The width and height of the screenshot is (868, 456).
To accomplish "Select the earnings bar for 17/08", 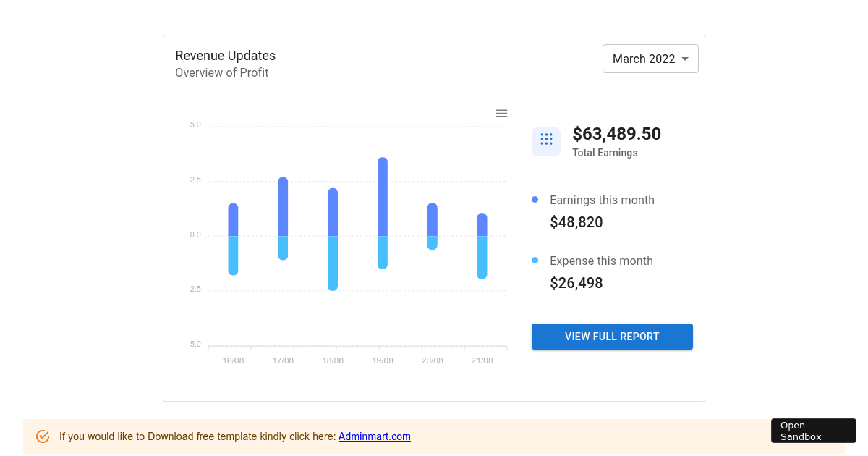I will click(283, 206).
